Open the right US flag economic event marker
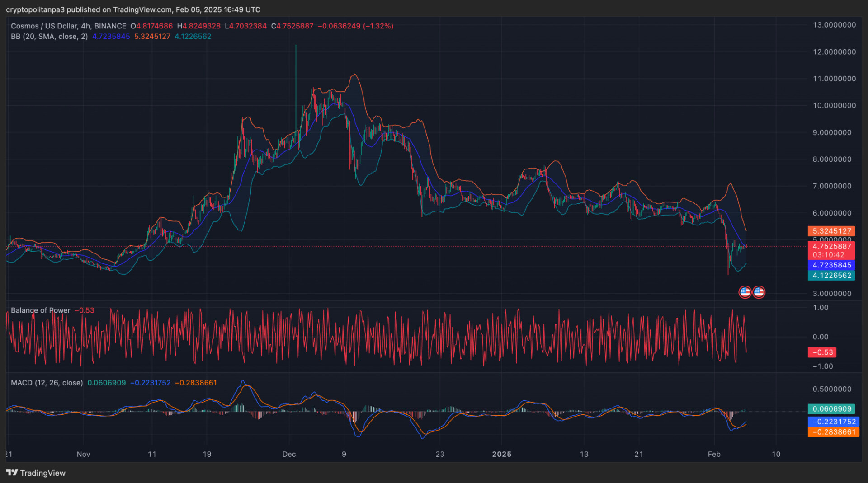Screen dimensions: 868x483 click(759, 292)
